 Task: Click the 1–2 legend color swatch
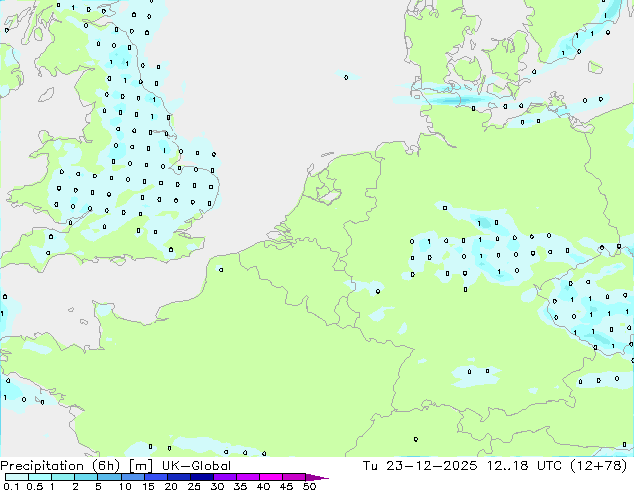click(x=63, y=477)
